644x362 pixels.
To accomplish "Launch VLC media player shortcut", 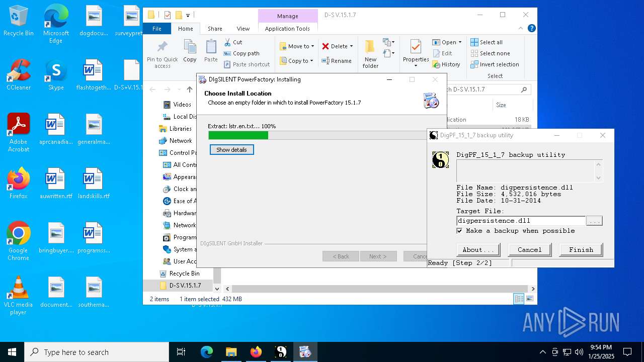I will [x=19, y=296].
